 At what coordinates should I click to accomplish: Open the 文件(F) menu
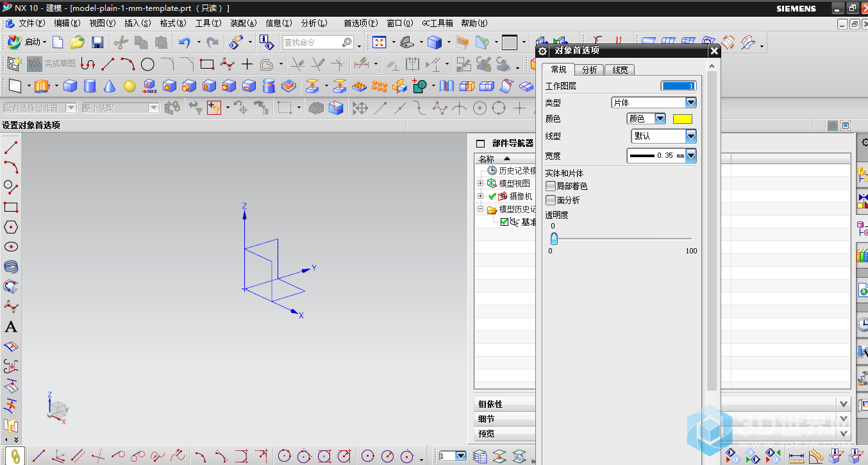pos(31,23)
